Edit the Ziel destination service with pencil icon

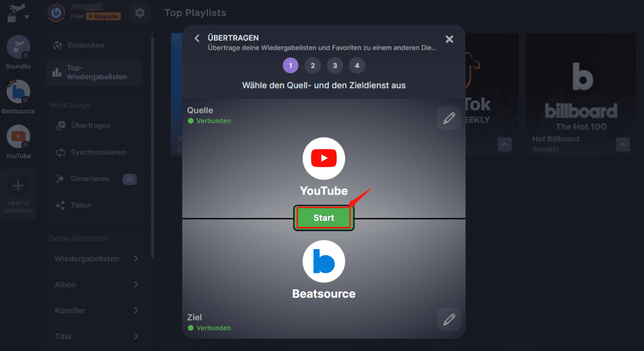pos(449,319)
